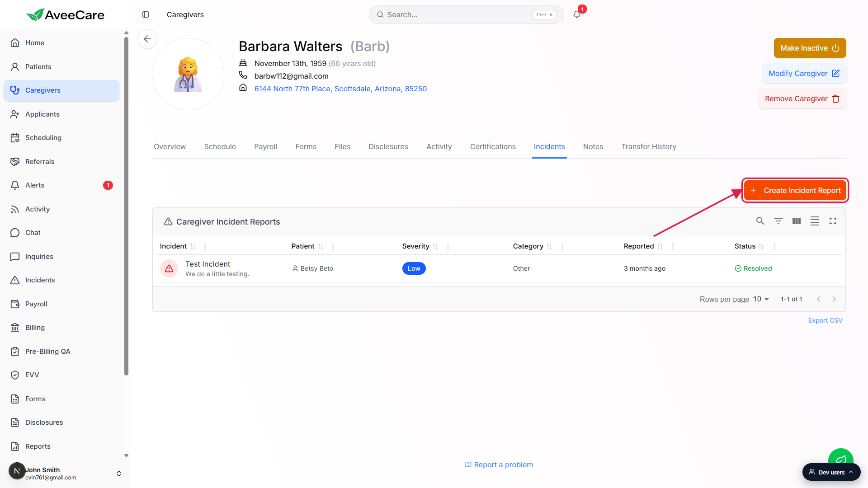Sort by Incident column

pyautogui.click(x=193, y=247)
